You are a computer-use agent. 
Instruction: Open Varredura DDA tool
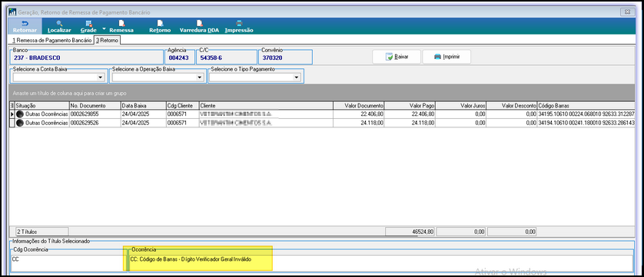[x=199, y=26]
